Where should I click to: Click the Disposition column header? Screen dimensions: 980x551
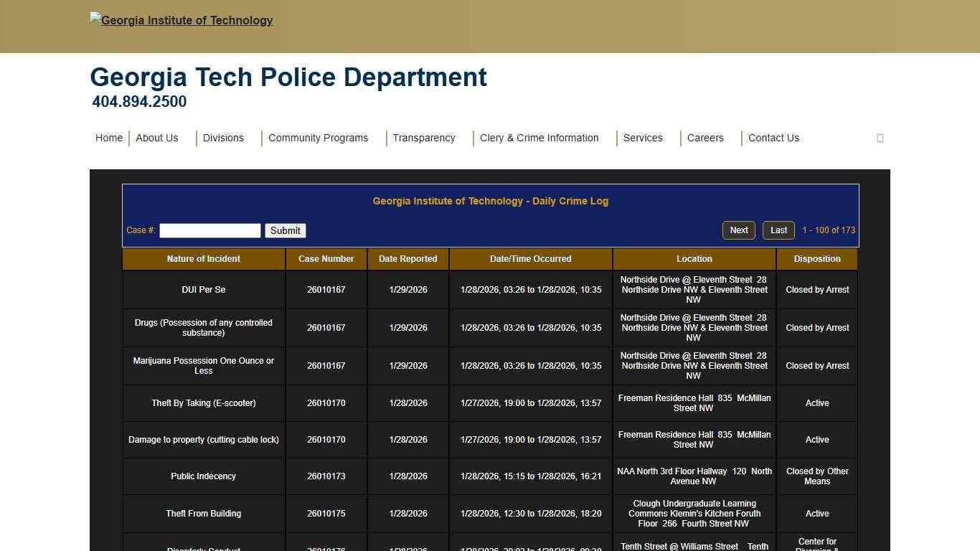point(816,259)
